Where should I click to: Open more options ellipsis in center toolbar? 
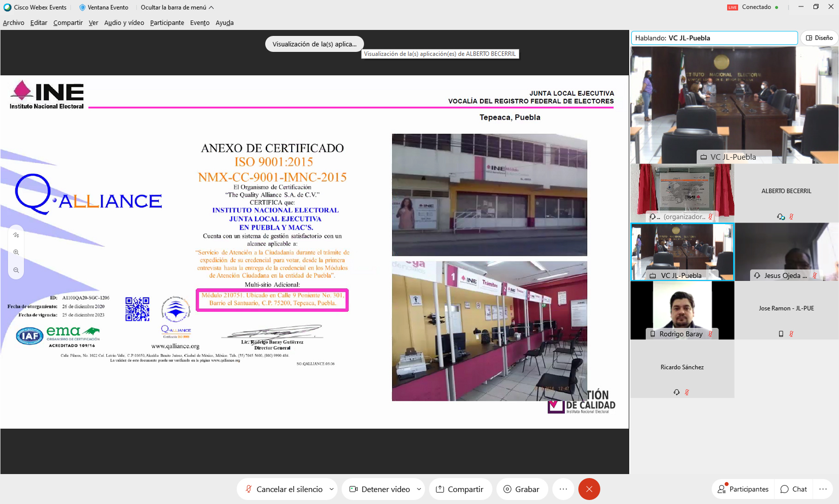(x=563, y=489)
